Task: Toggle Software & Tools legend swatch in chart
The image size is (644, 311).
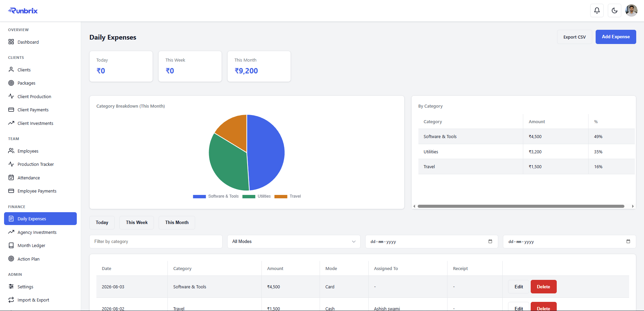Action: tap(199, 197)
